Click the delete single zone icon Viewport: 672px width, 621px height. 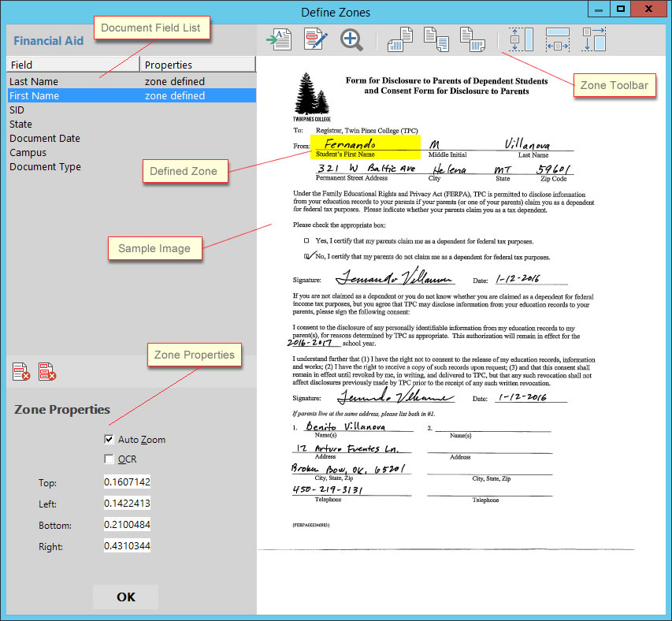click(x=20, y=371)
